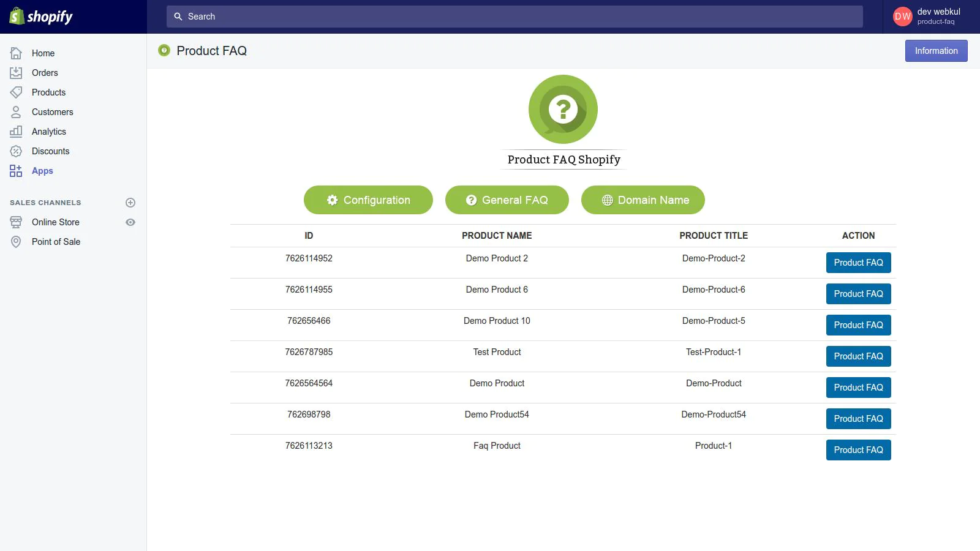Screen dimensions: 980x551
Task: Click the gear icon in Configuration
Action: [332, 200]
